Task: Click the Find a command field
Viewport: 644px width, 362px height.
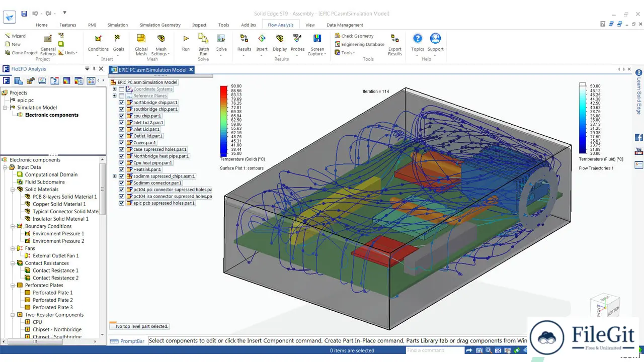Action: pos(435,350)
